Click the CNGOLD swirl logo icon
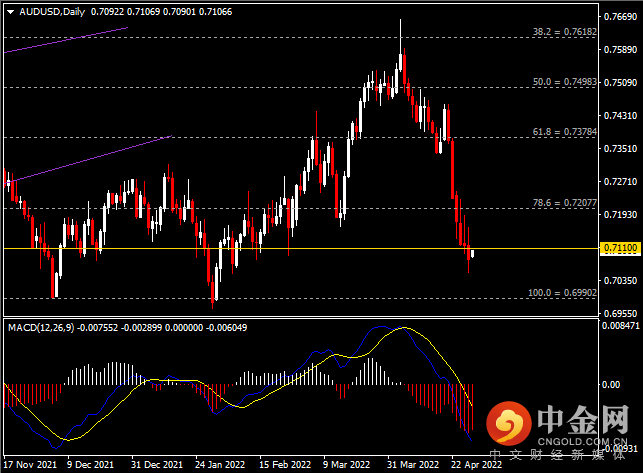The width and height of the screenshot is (643, 473). tap(509, 424)
